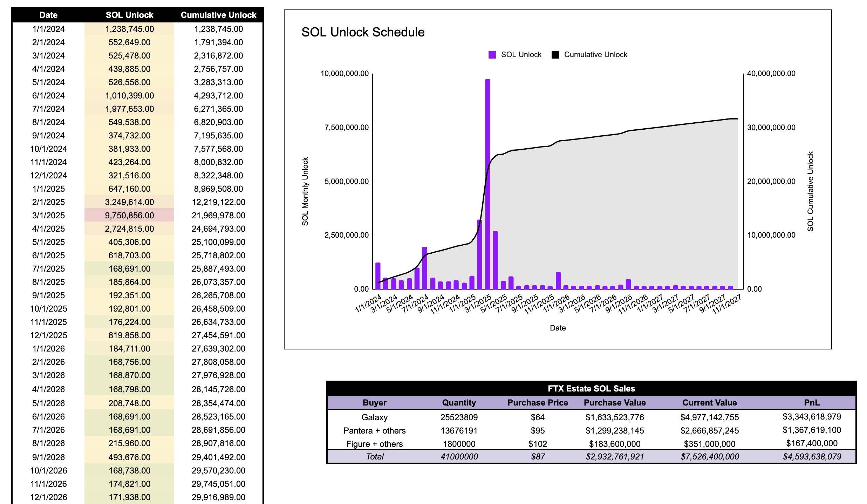This screenshot has width=867, height=504.
Task: Click the Current Value column header
Action: (709, 402)
